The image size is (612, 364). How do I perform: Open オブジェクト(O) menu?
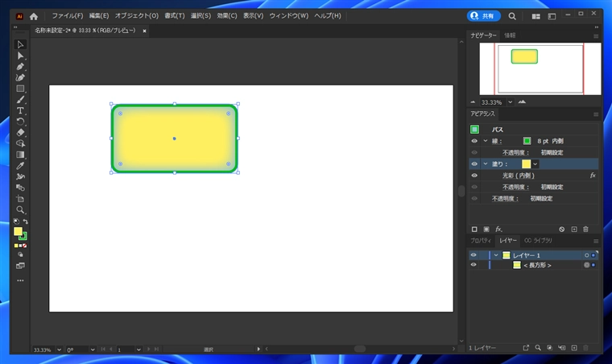(x=137, y=16)
